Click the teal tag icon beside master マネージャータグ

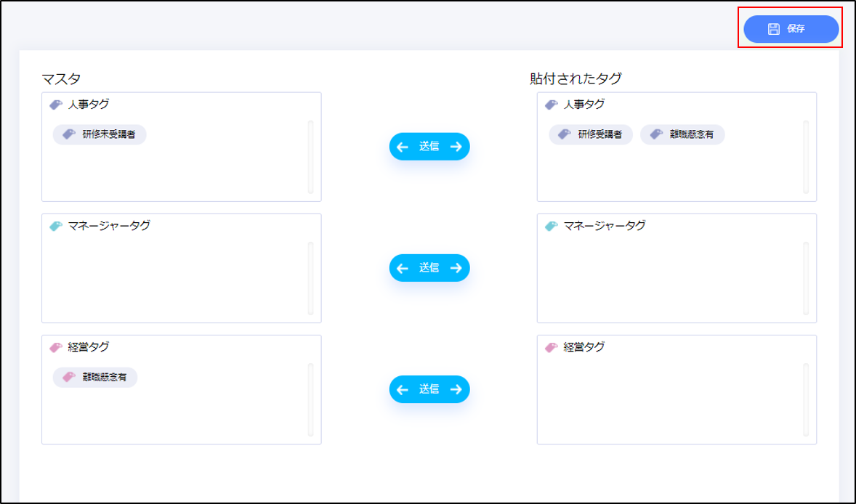click(x=56, y=226)
